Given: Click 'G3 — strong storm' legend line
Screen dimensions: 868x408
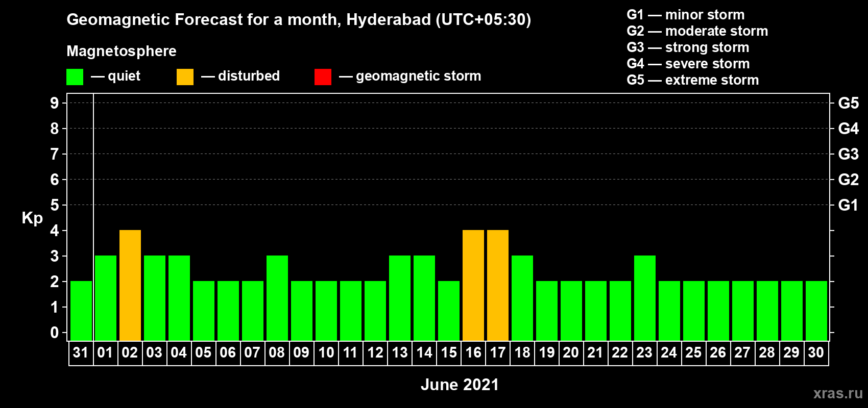Looking at the screenshot, I should click(x=688, y=47).
